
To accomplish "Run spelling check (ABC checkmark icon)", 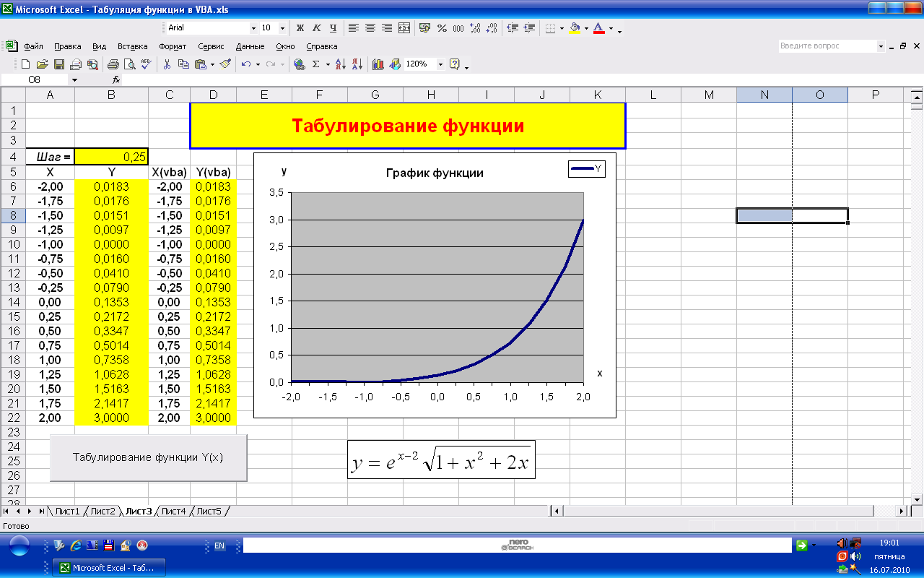I will pos(146,64).
